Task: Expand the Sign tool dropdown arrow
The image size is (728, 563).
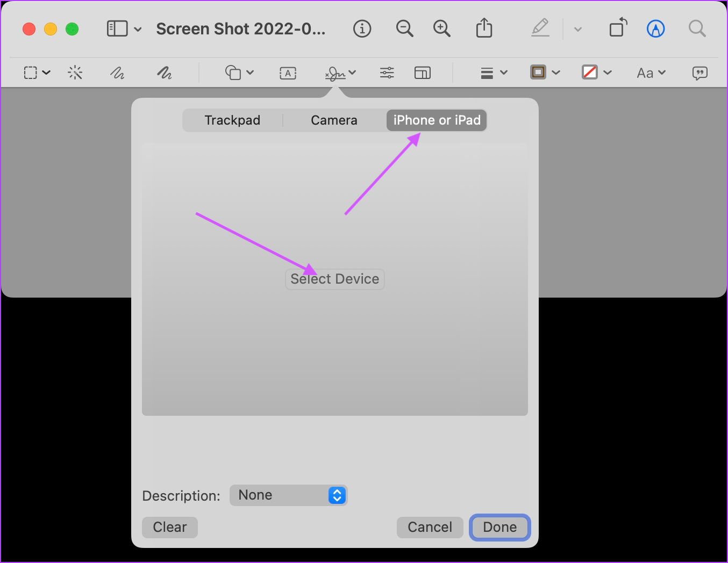Action: point(352,73)
